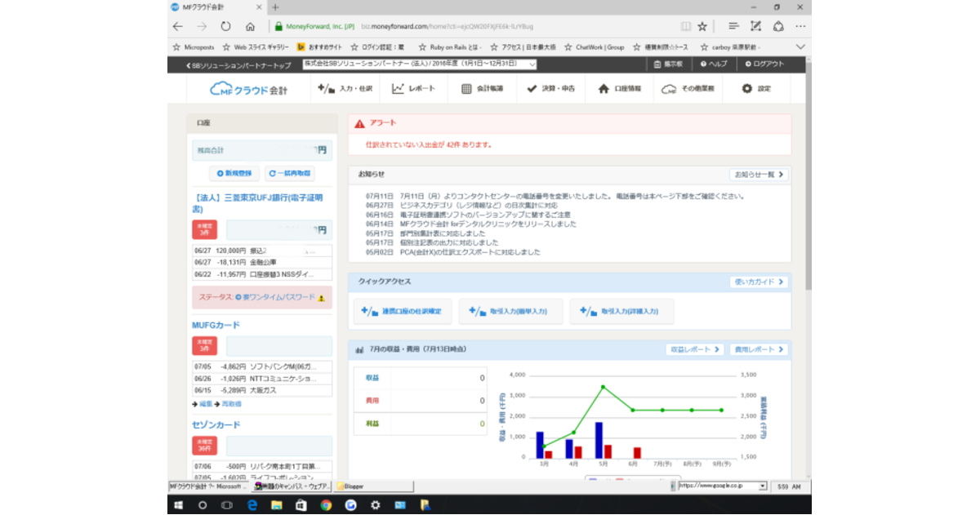Expand the favorites bar overflow chevron
980x515 pixels.
click(x=800, y=47)
